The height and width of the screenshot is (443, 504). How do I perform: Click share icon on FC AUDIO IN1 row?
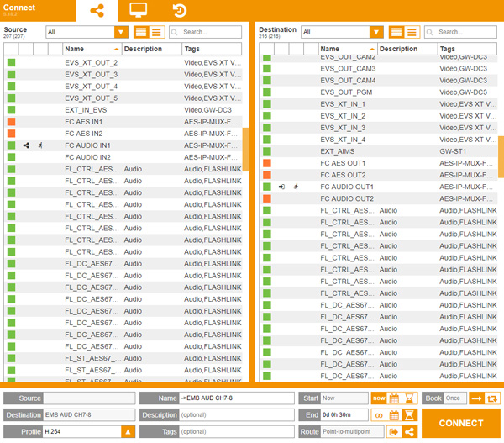[x=26, y=145]
